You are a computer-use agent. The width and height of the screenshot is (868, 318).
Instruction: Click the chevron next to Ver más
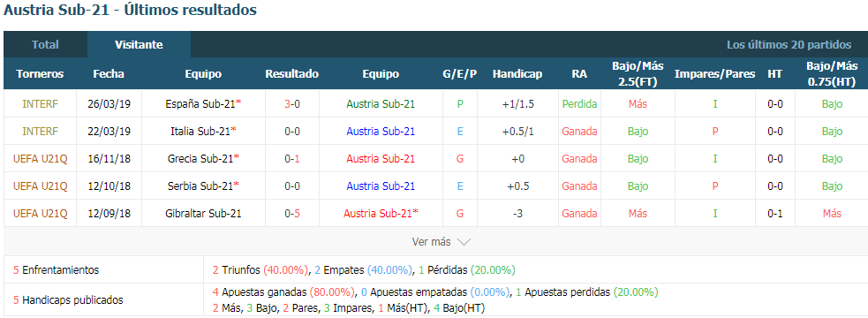point(464,243)
